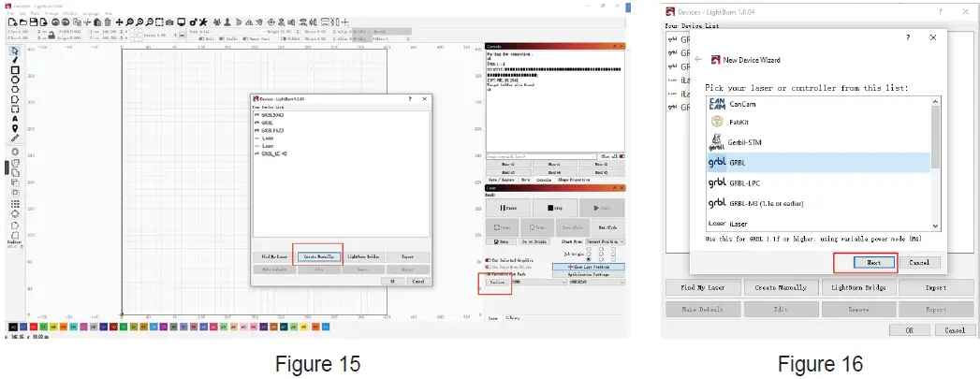Choose diagonal ruler Measure tool
The image size is (980, 379).
[15, 138]
